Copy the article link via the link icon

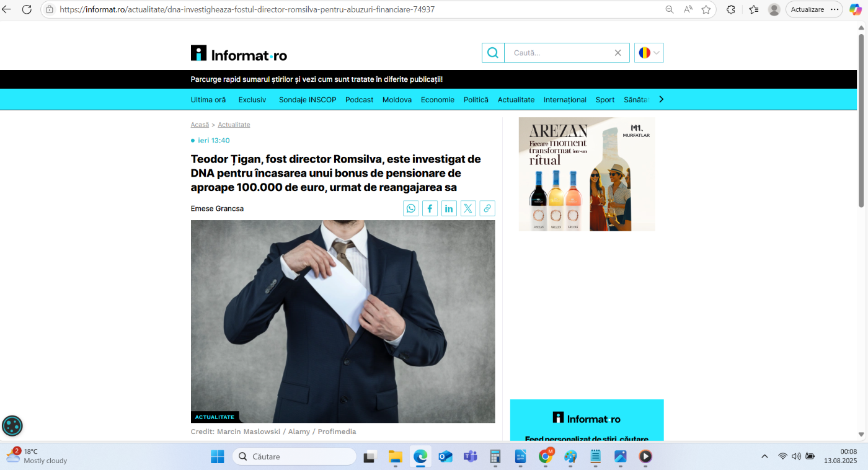pos(487,208)
